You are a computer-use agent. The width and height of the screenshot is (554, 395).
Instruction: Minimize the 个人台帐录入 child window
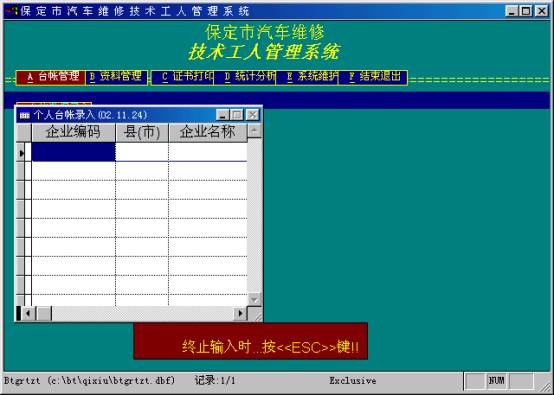point(223,115)
